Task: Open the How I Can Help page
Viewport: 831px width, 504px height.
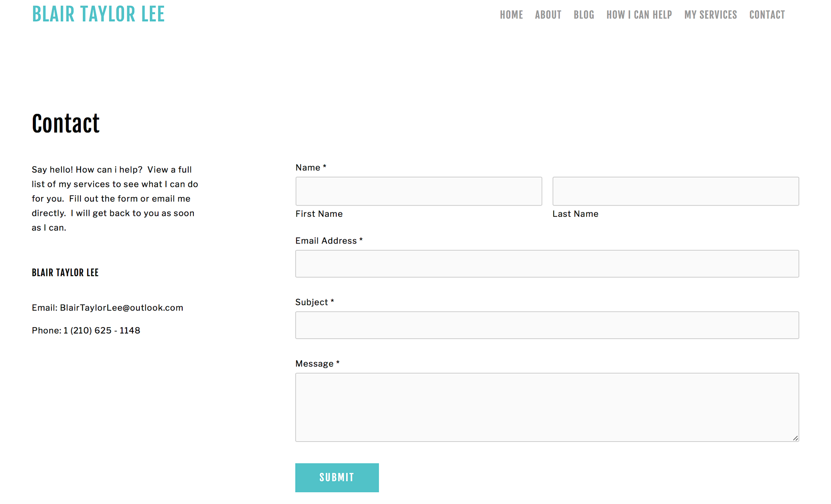Action: coord(639,15)
